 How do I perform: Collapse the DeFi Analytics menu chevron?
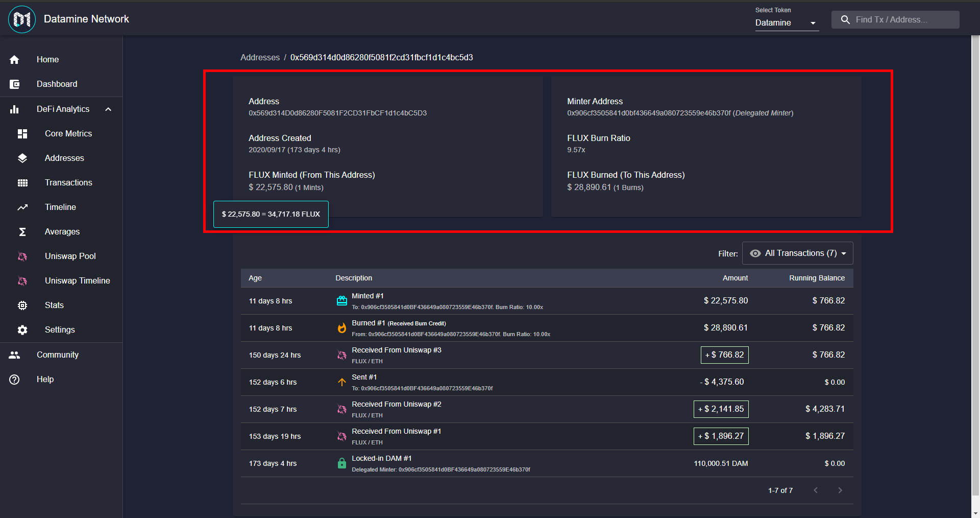tap(108, 109)
